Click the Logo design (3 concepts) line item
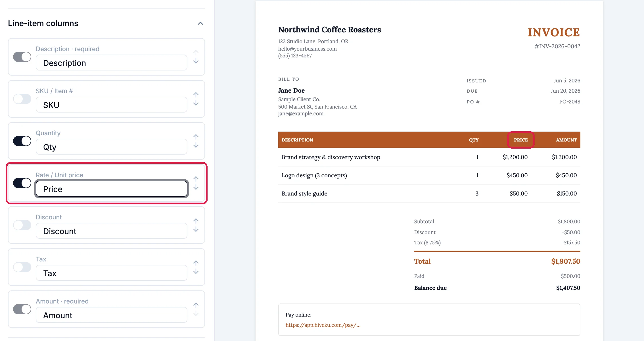 coord(429,175)
